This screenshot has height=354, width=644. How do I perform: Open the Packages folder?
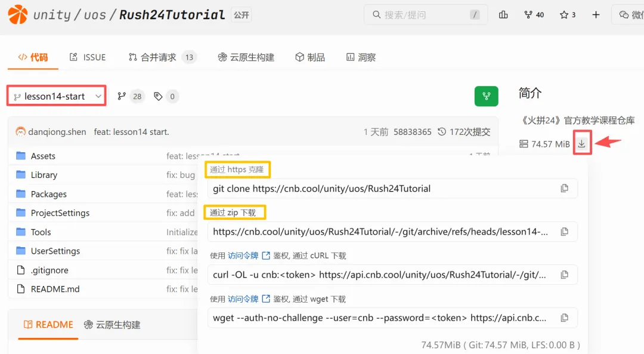(x=48, y=193)
